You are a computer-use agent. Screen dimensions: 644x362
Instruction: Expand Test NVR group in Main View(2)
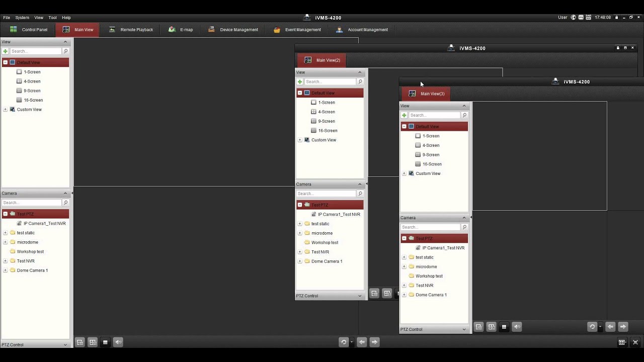[300, 252]
